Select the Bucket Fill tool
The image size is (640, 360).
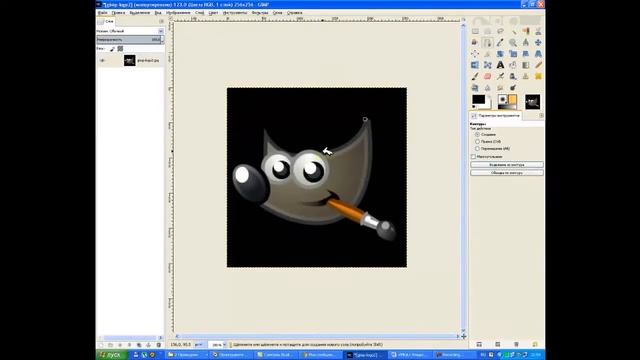[513, 65]
